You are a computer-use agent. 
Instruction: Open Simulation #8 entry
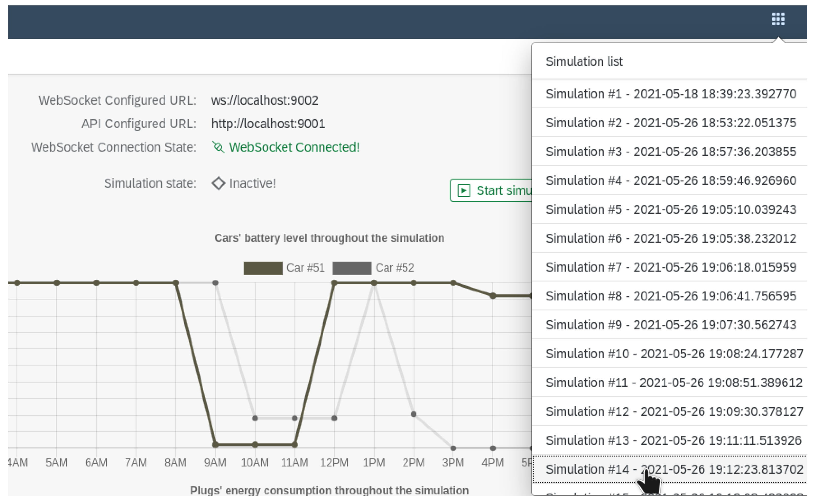(x=671, y=296)
